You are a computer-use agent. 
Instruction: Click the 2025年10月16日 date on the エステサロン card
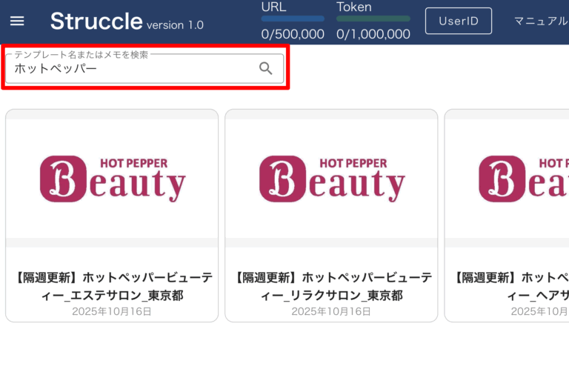coord(112,312)
